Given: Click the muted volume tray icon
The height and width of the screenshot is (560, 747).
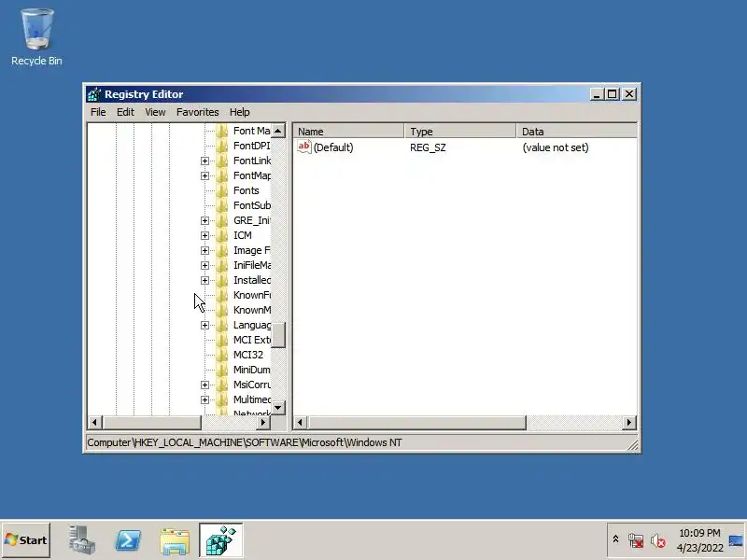Looking at the screenshot, I should [658, 540].
